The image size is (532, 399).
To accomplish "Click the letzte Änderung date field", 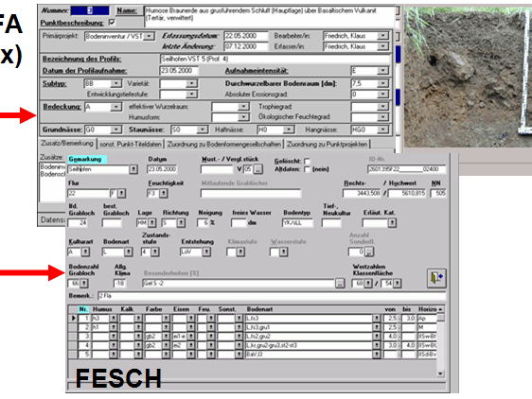I will tap(245, 46).
